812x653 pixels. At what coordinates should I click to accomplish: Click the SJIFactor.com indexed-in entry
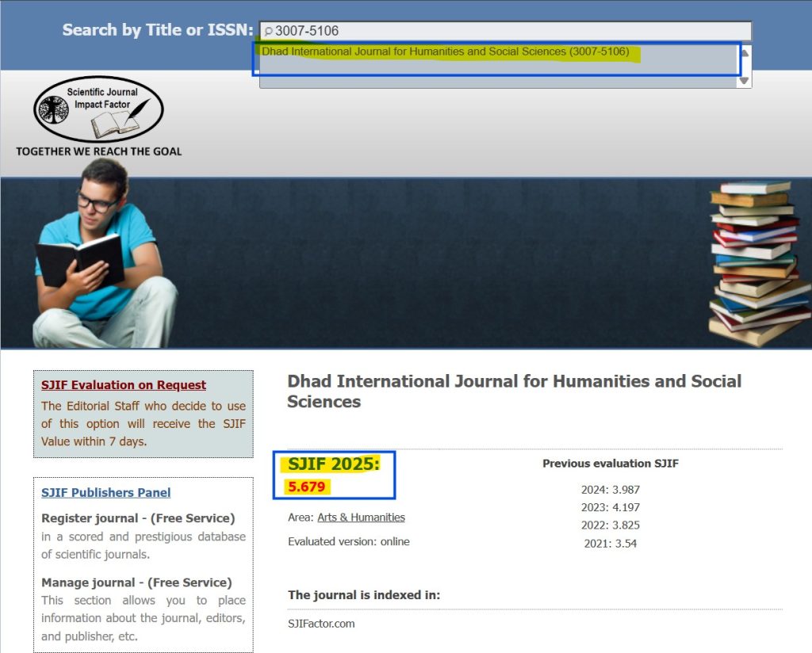(321, 624)
